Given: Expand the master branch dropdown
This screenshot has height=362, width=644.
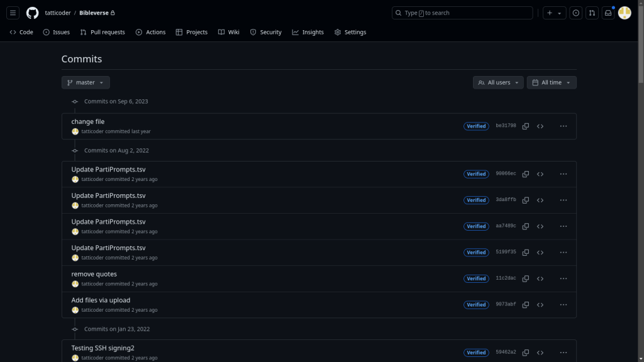Looking at the screenshot, I should 86,82.
